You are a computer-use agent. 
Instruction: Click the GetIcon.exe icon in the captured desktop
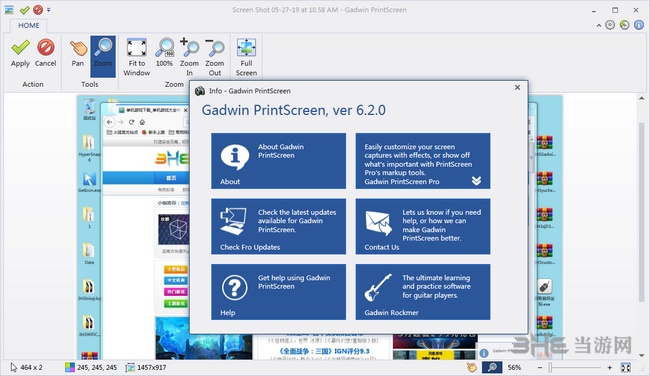point(89,180)
